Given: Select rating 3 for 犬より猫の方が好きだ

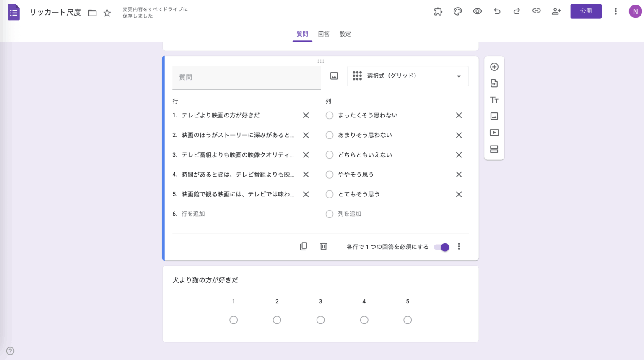Looking at the screenshot, I should 320,320.
